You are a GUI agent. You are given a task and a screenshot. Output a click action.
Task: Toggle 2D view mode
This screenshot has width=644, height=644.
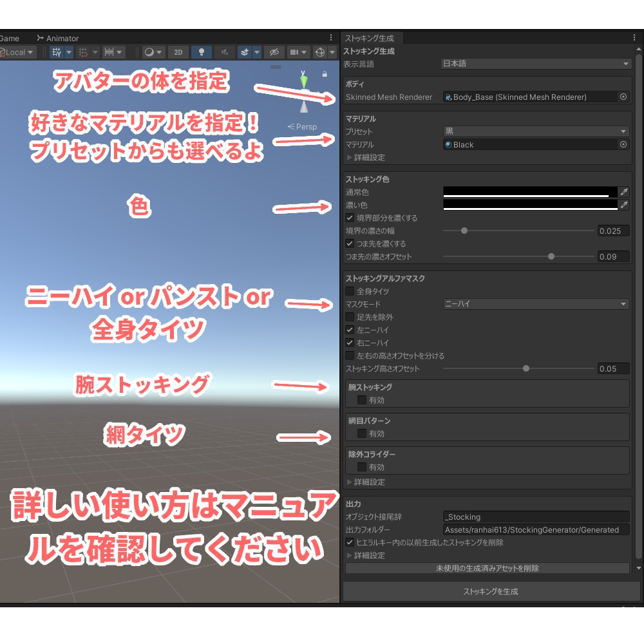click(x=178, y=52)
